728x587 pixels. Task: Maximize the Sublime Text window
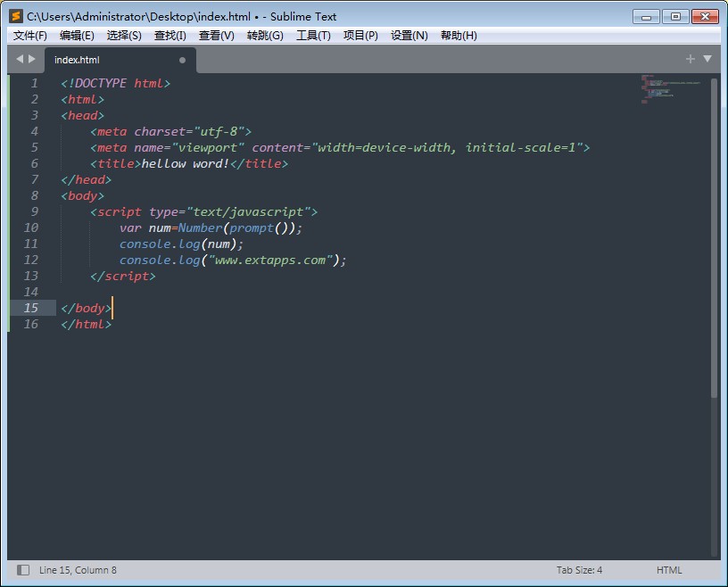[675, 17]
